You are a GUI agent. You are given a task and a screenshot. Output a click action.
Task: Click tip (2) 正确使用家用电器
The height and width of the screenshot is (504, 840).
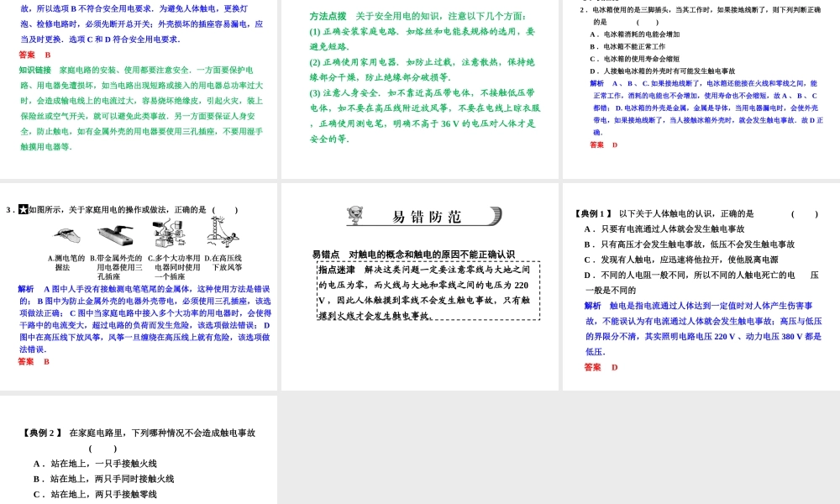pyautogui.click(x=423, y=70)
